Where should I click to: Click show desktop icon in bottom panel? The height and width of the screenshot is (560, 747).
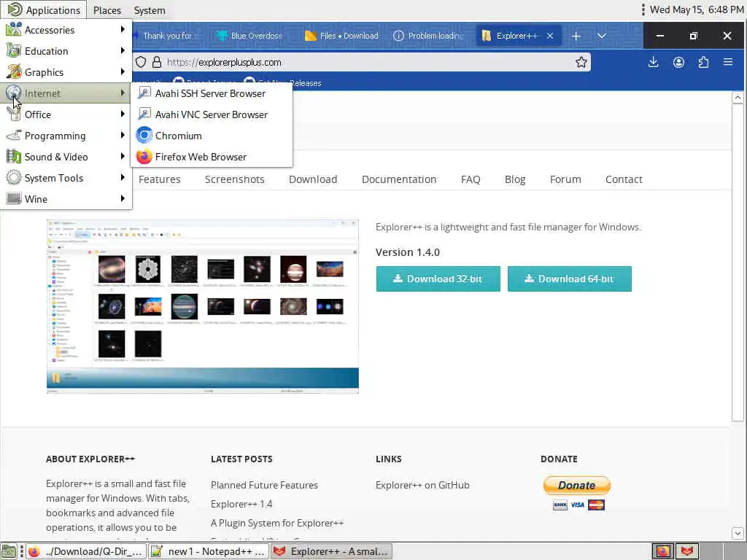tap(9, 551)
